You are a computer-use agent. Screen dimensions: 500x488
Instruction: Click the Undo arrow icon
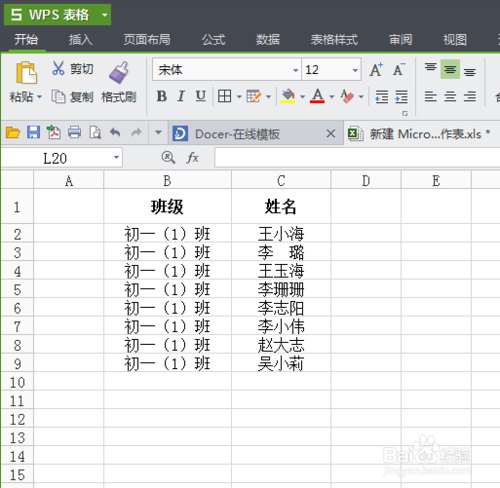coord(115,133)
